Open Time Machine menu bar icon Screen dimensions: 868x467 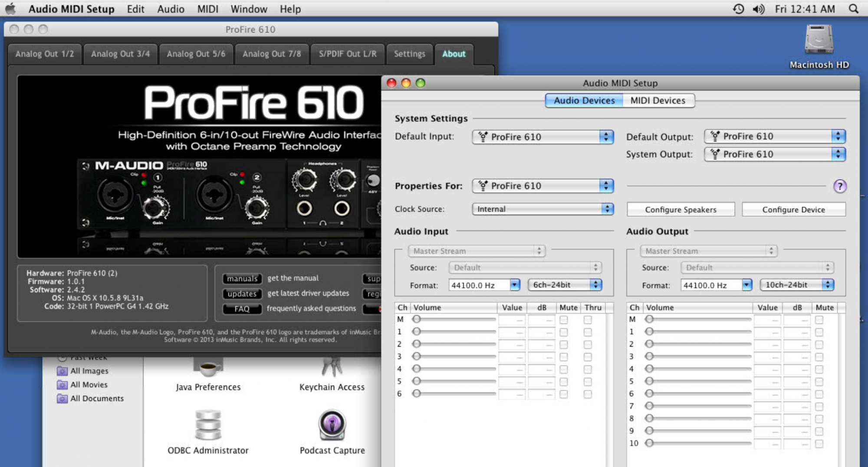coord(738,9)
